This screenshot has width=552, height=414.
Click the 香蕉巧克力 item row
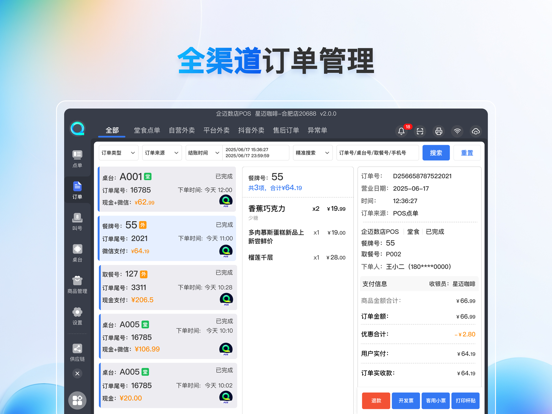(x=297, y=212)
